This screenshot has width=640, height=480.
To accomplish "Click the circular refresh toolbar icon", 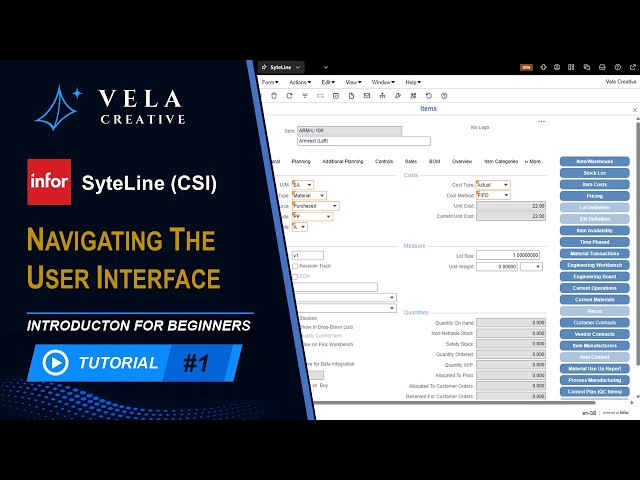I will (x=289, y=96).
